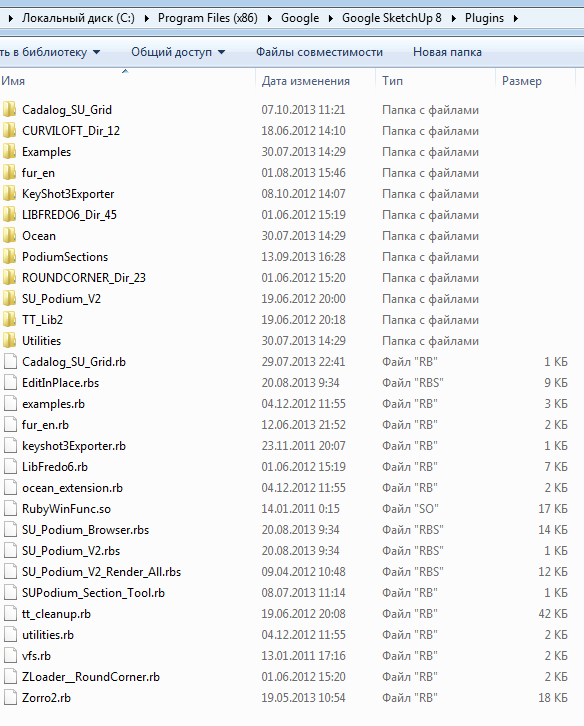Select file SU_Podium_V2.rbs by name

click(71, 551)
